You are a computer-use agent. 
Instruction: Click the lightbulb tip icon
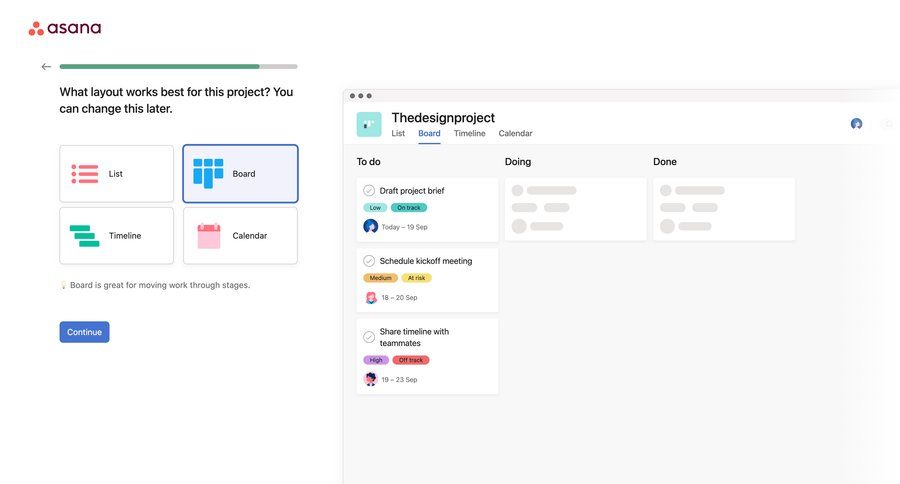(64, 285)
